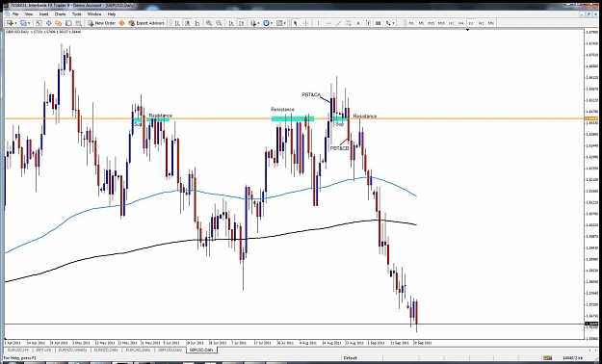Switch to the M1 timeframe
This screenshot has height=364, width=602.
click(411, 23)
